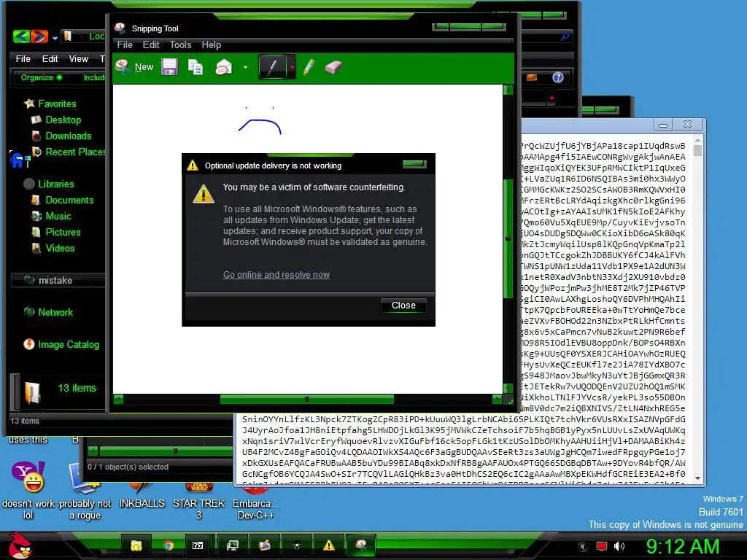Open folder icon in taskbar
This screenshot has height=560, width=747.
pyautogui.click(x=136, y=545)
